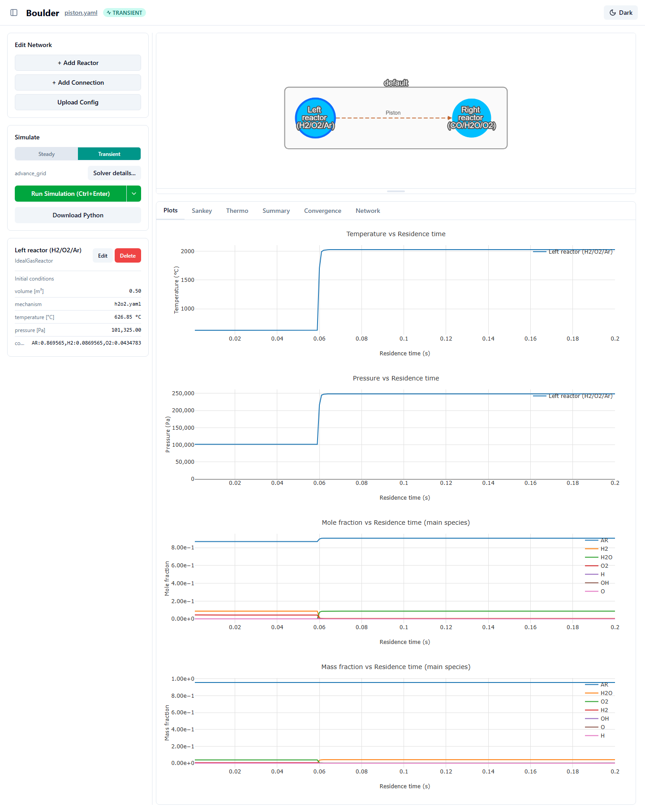
Task: Select the Transient simulation mode
Action: coord(109,154)
